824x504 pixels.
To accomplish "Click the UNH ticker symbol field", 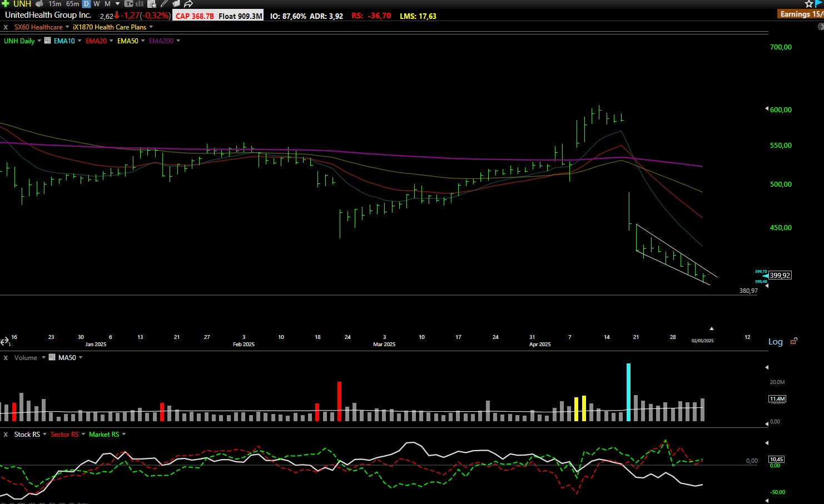I will click(22, 3).
